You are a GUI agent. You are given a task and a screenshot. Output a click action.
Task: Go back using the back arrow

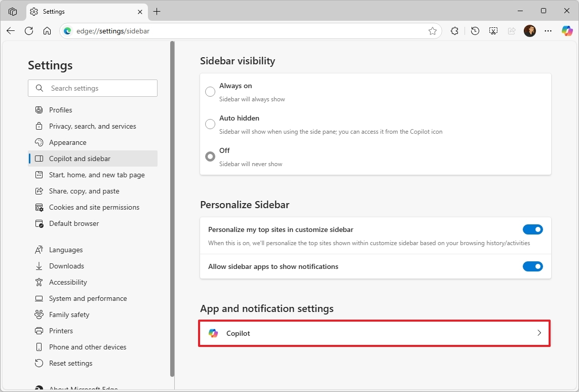click(x=10, y=31)
